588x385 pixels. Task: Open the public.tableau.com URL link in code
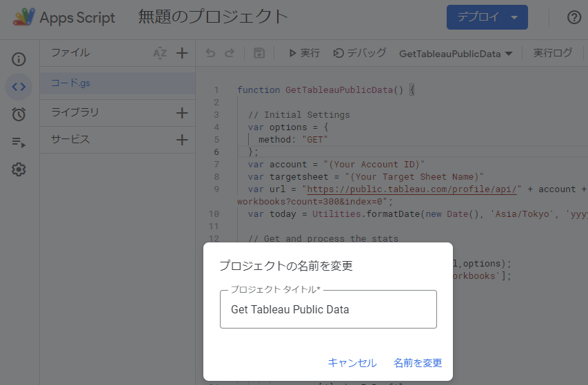pos(412,189)
